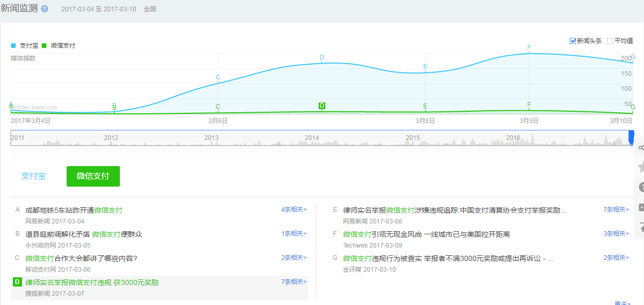Select the 微信支付 news tab

[x=93, y=176]
